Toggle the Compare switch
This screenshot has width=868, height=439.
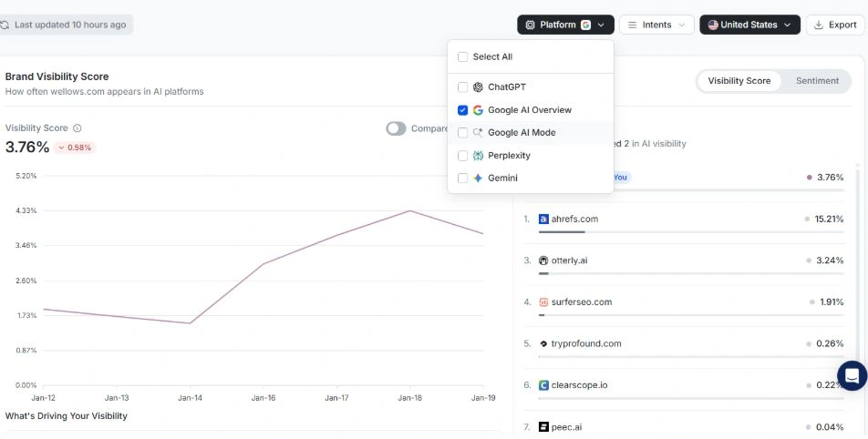click(x=396, y=128)
